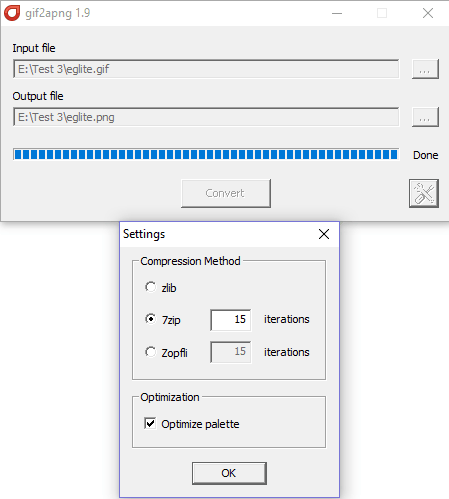Browse for input file with ellipsis button

pos(425,69)
